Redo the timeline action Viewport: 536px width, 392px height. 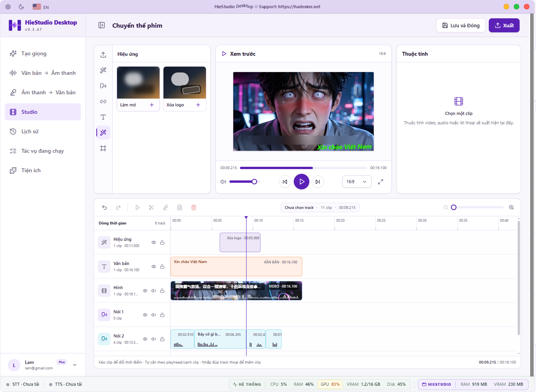[119, 208]
